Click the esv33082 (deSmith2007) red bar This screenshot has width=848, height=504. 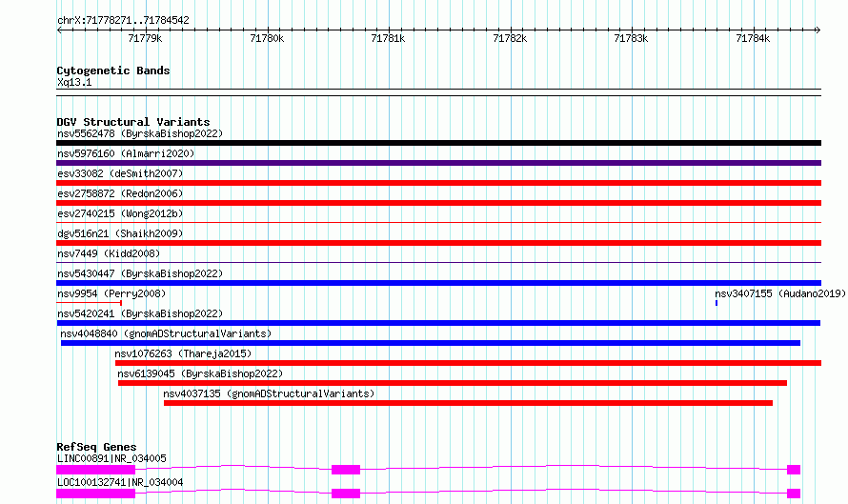[438, 183]
